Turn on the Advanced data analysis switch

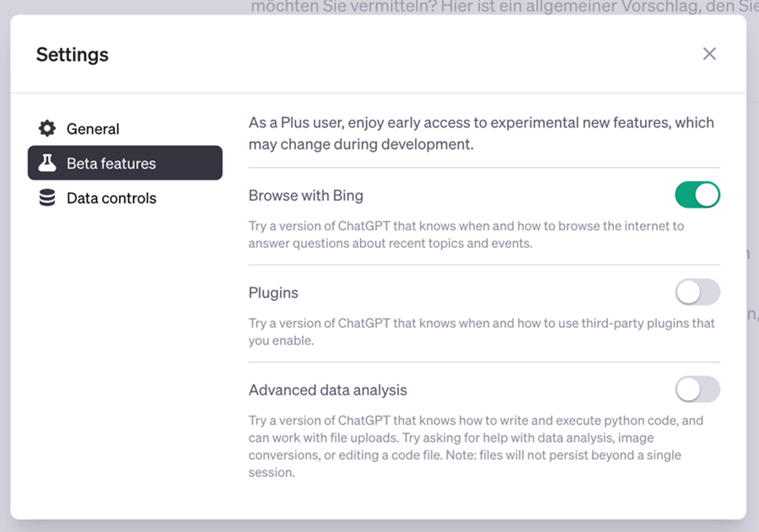tap(697, 390)
